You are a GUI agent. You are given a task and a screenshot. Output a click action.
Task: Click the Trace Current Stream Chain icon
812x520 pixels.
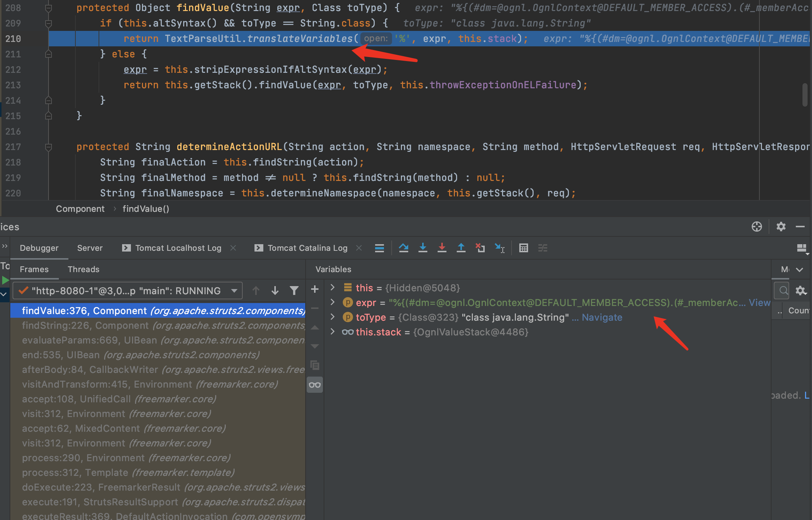pyautogui.click(x=543, y=248)
